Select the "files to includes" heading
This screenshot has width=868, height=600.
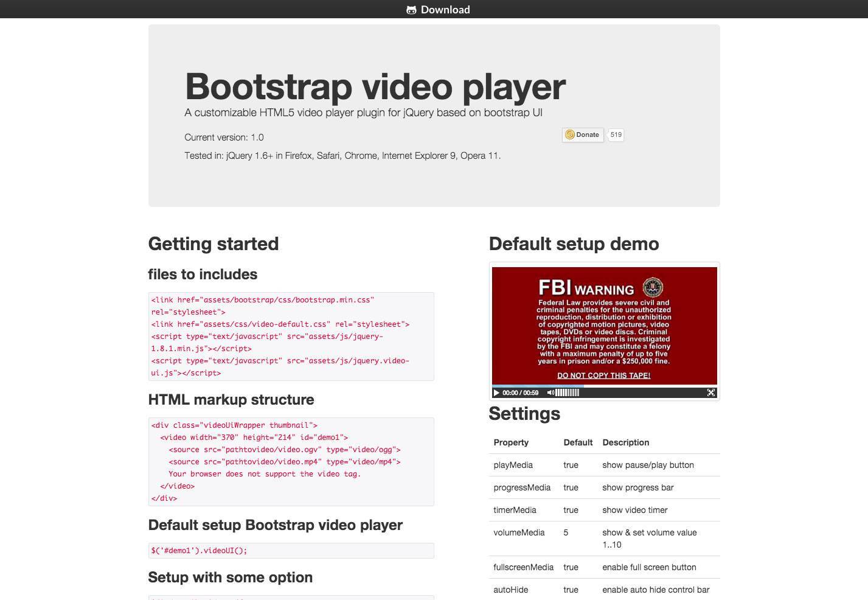(203, 274)
